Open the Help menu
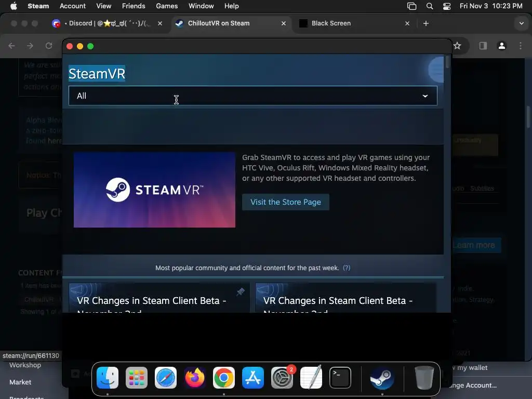 pyautogui.click(x=231, y=6)
